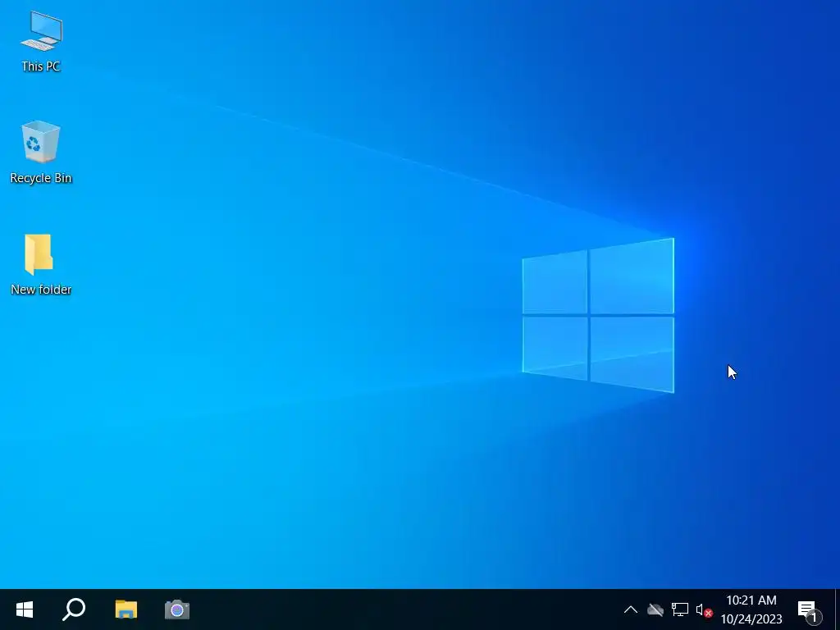Open the network status tray icon

click(680, 609)
